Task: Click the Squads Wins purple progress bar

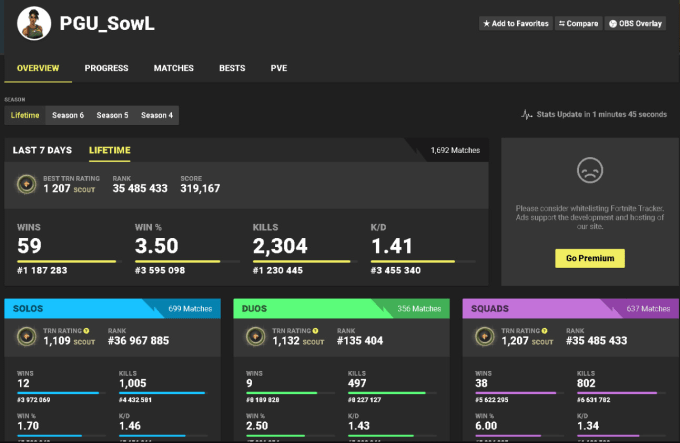Action: [x=519, y=393]
